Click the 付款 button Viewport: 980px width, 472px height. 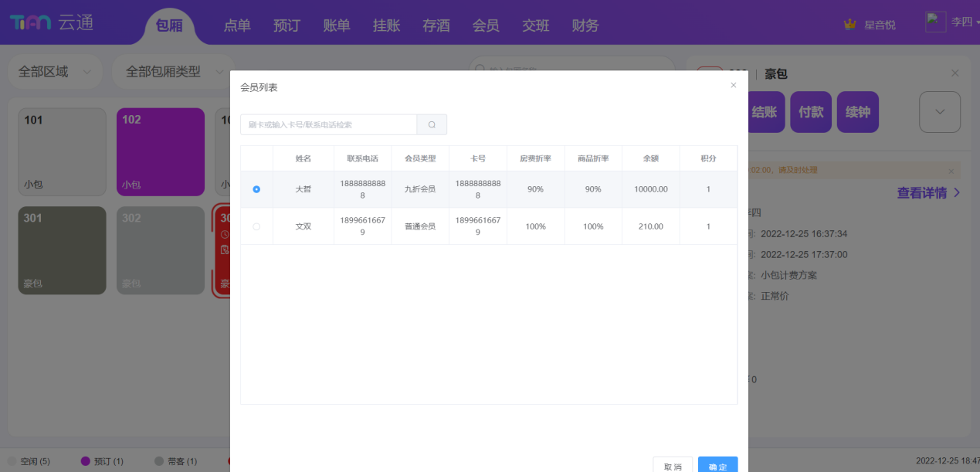[811, 112]
